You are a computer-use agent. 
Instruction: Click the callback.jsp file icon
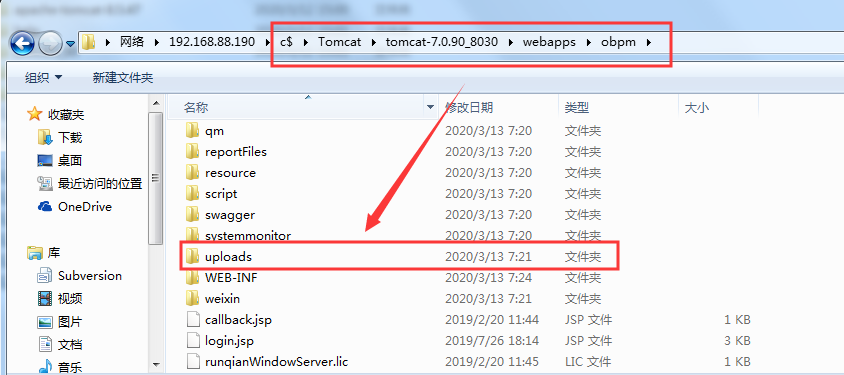[x=193, y=319]
